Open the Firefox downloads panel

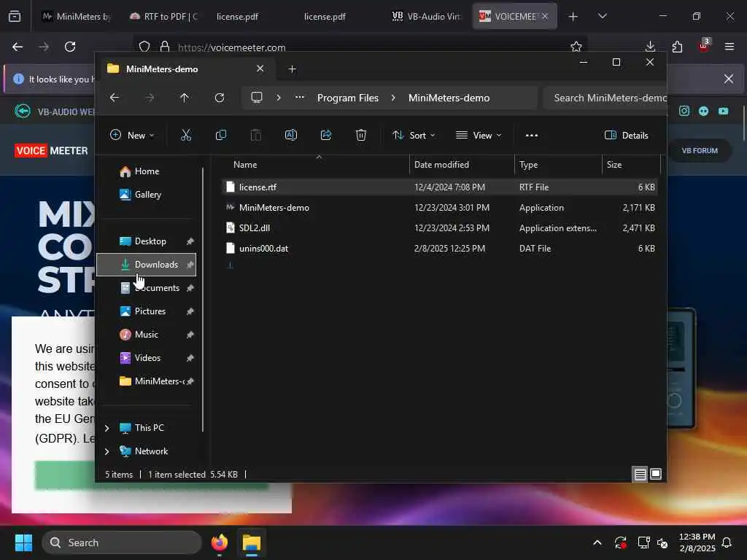pos(650,47)
